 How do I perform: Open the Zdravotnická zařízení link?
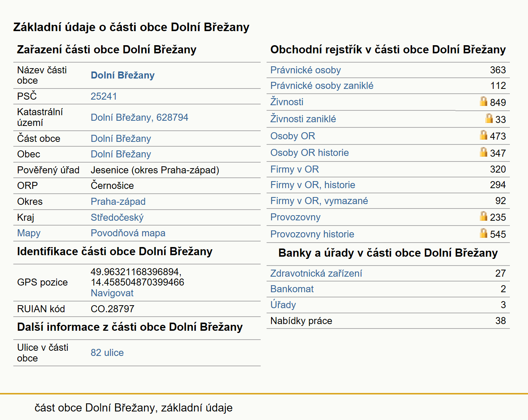[316, 273]
